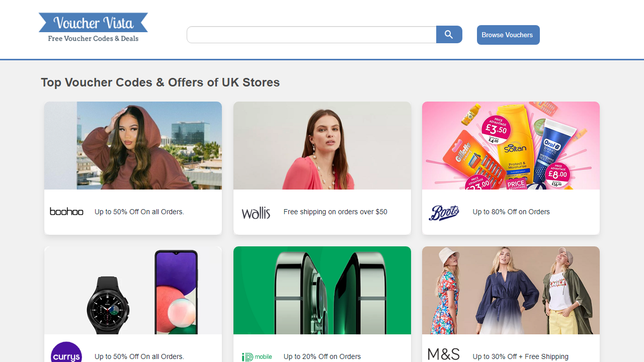This screenshot has width=644, height=362.
Task: Open iD mobile green phones image
Action: pos(322,290)
